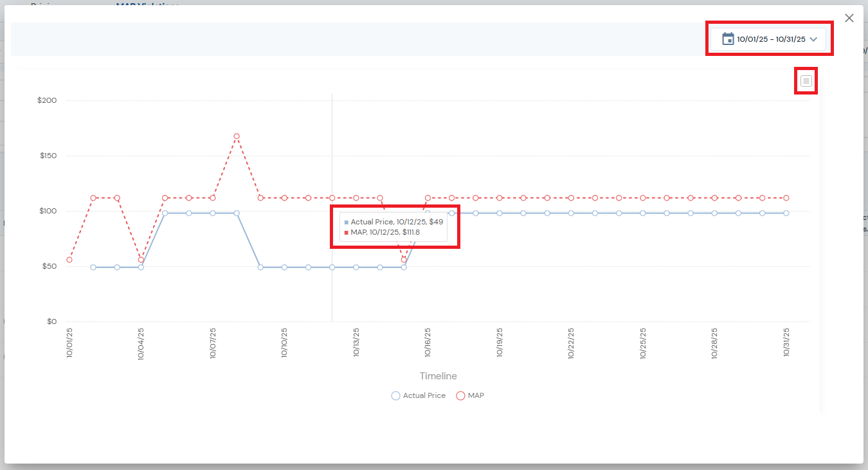The height and width of the screenshot is (470, 868).
Task: Select the Actual Price point at 10/12/25
Action: [332, 267]
